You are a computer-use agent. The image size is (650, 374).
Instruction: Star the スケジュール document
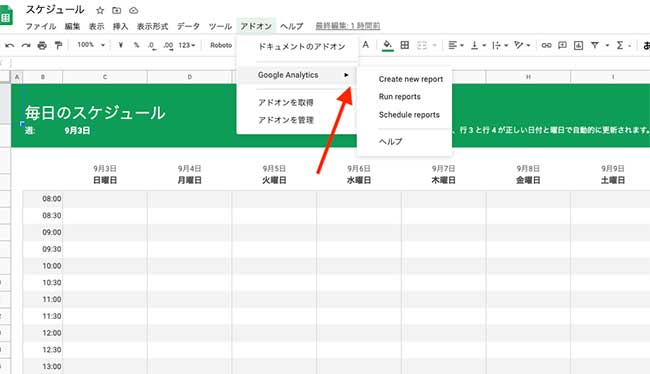coord(100,10)
